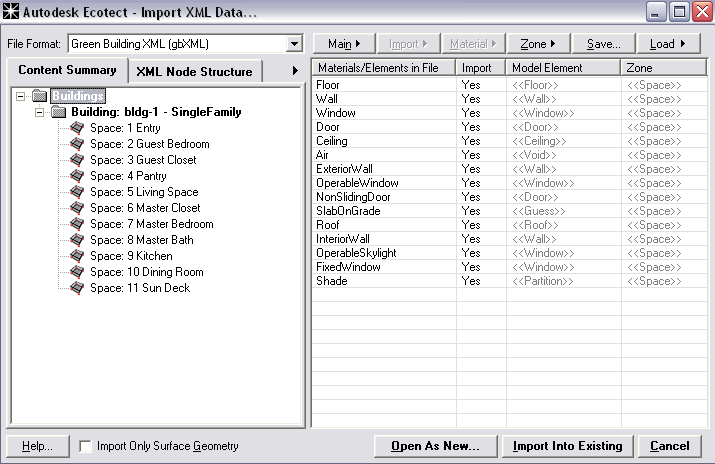Enable Import Only Surface Geometry checkbox
Viewport: 715px width, 464px height.
pyautogui.click(x=86, y=446)
